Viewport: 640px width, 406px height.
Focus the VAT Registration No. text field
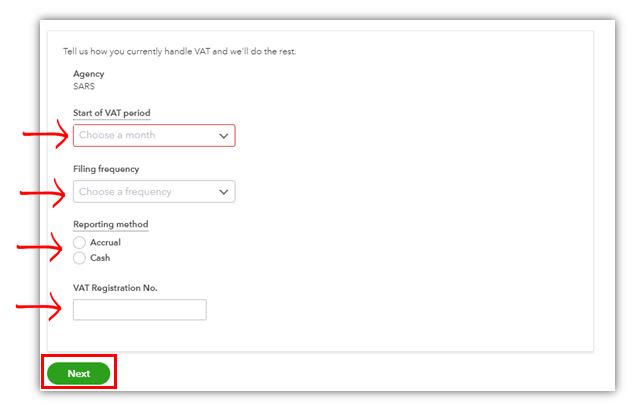pyautogui.click(x=140, y=310)
